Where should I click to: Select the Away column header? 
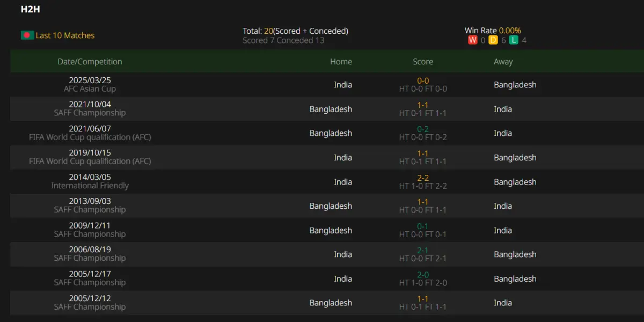tap(503, 61)
